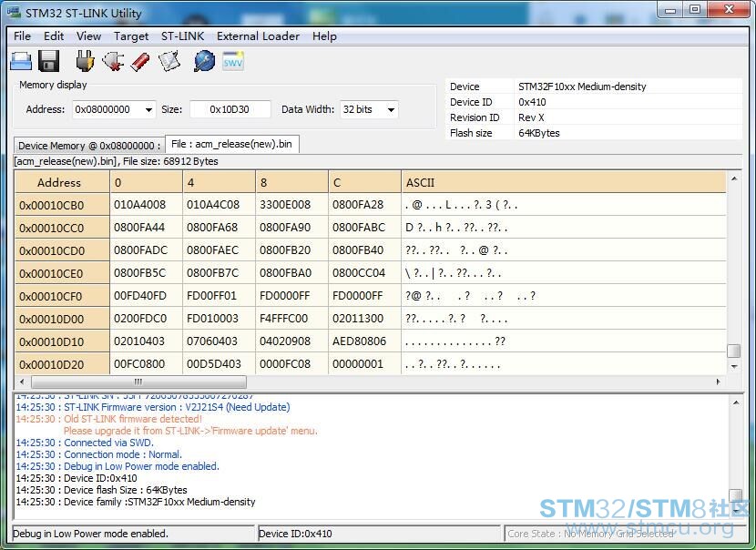Click the Save floppy disk icon
Viewport: 756px width, 550px height.
point(48,61)
